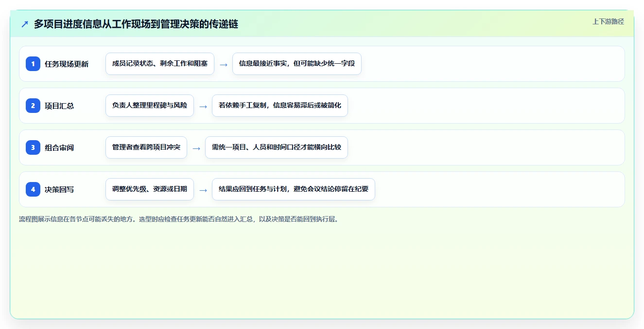This screenshot has height=329, width=644.
Task: Click the 任务现场更新 step label
Action: (67, 64)
